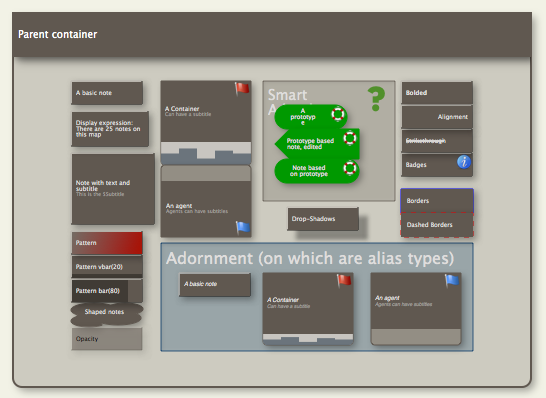Select the italic A basic note alias
546x398 pixels.
pyautogui.click(x=215, y=284)
